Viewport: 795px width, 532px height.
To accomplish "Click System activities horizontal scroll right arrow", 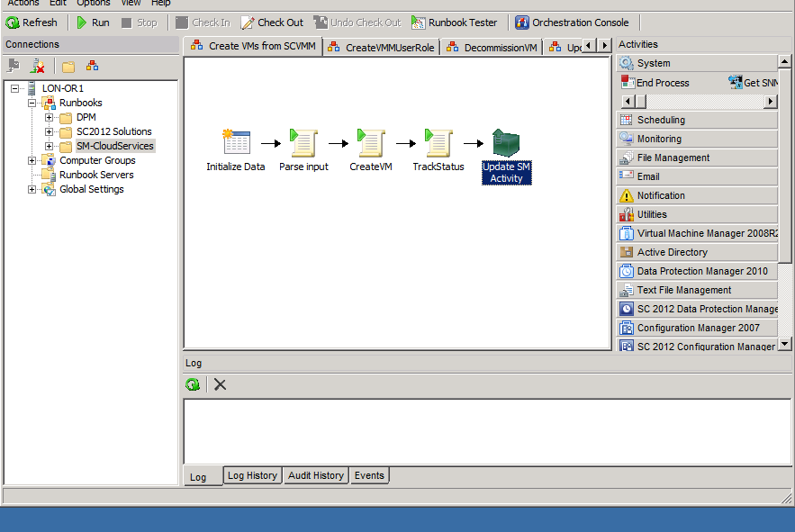I will coord(770,102).
